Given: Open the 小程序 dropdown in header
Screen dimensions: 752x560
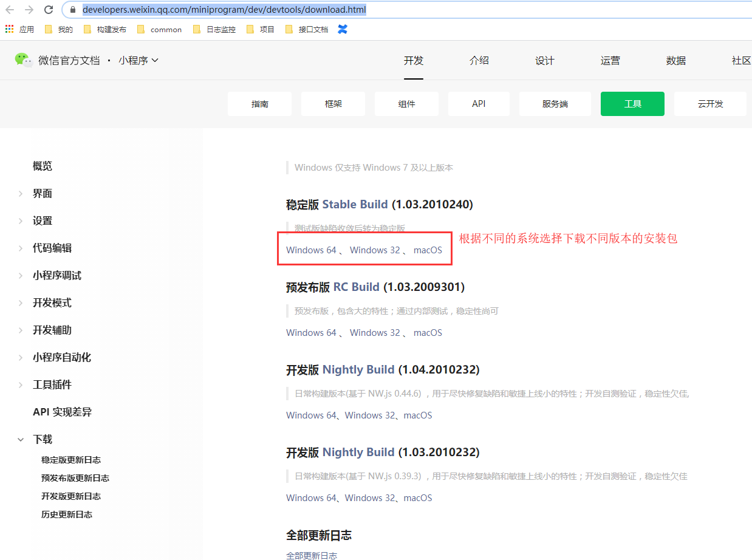Looking at the screenshot, I should (138, 60).
